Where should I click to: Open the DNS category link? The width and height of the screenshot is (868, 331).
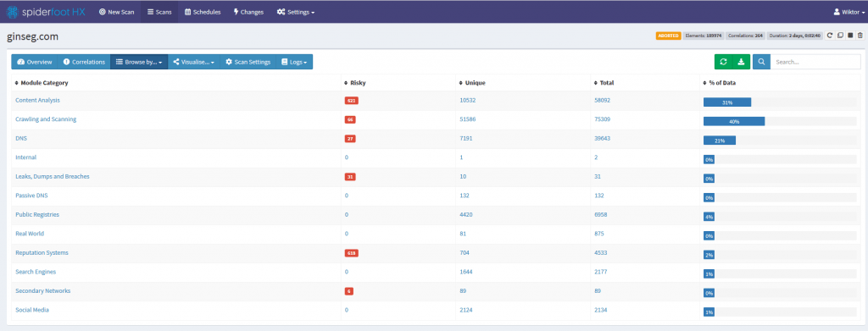click(21, 138)
